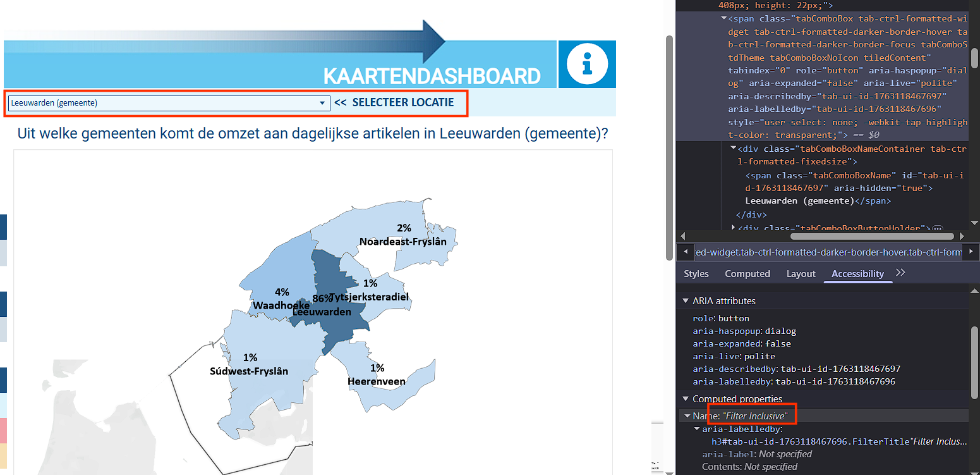The image size is (980, 475).
Task: Collapse the Computed properties section
Action: [x=686, y=399]
